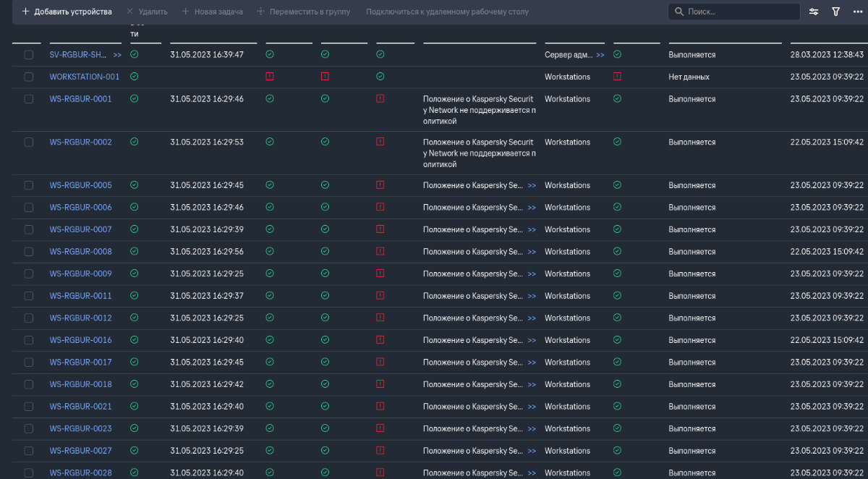
Task: Click the magnifier icon in search box
Action: tap(679, 12)
